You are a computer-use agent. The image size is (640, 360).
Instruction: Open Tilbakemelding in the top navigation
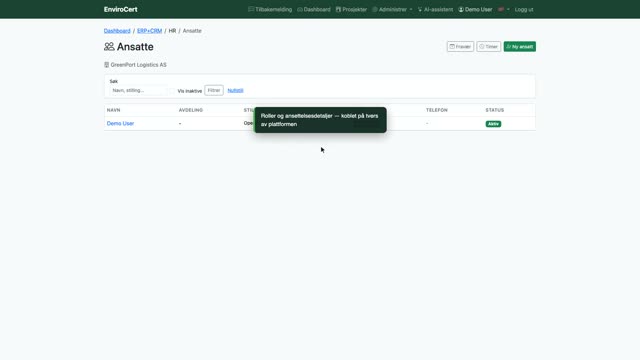(270, 9)
